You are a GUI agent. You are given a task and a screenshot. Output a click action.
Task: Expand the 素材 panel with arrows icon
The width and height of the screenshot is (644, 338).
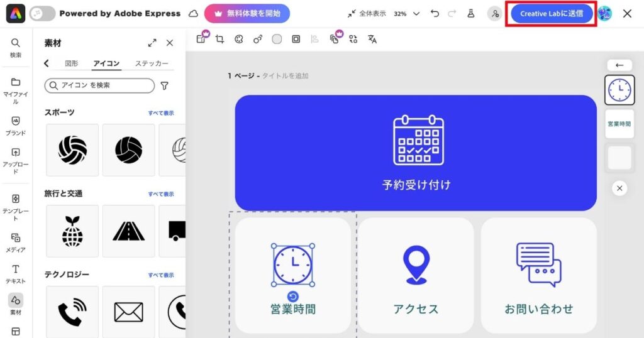pos(152,43)
